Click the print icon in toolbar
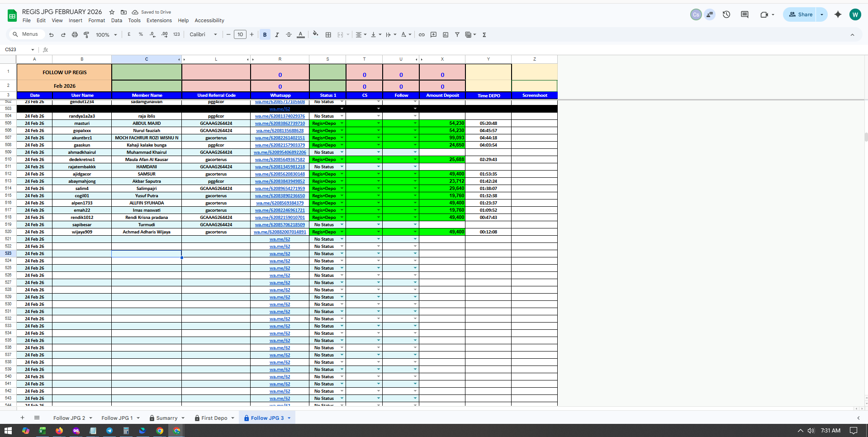The image size is (868, 437). click(75, 35)
